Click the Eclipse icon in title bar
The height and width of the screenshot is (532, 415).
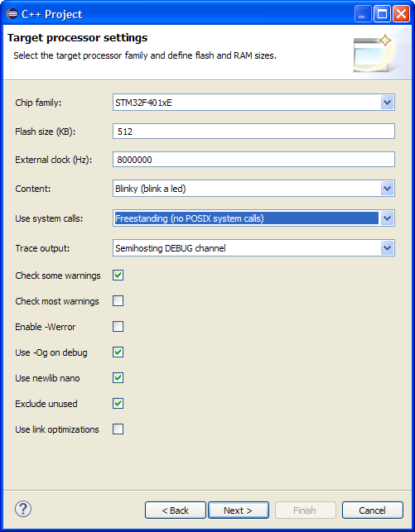tap(12, 14)
